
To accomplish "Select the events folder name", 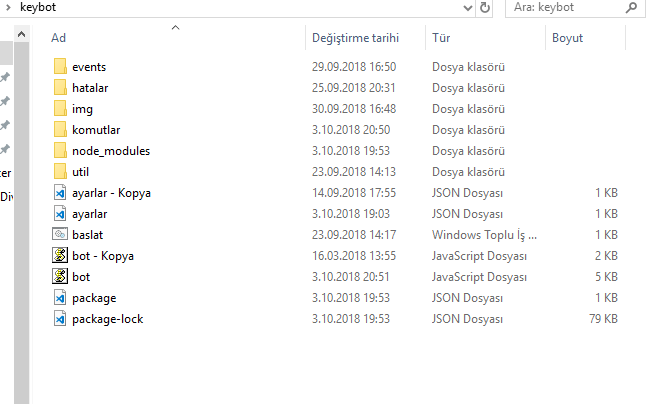I will tap(89, 67).
